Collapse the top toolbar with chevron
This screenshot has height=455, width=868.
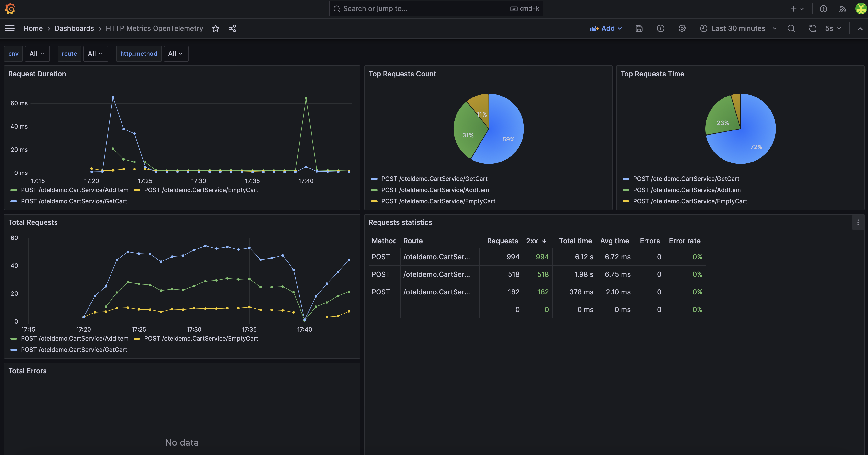(860, 29)
